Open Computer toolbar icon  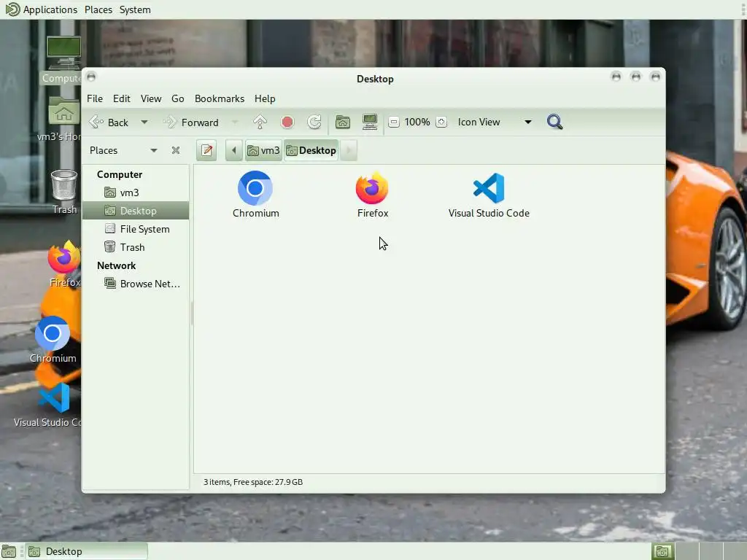tap(370, 122)
